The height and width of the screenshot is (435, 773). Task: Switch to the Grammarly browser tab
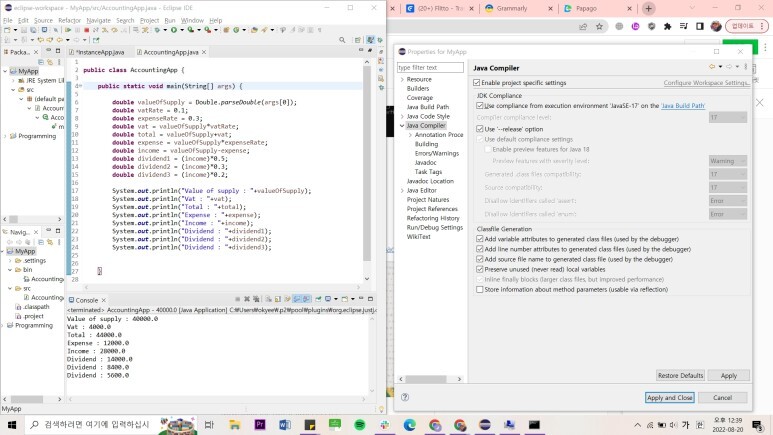[x=517, y=8]
